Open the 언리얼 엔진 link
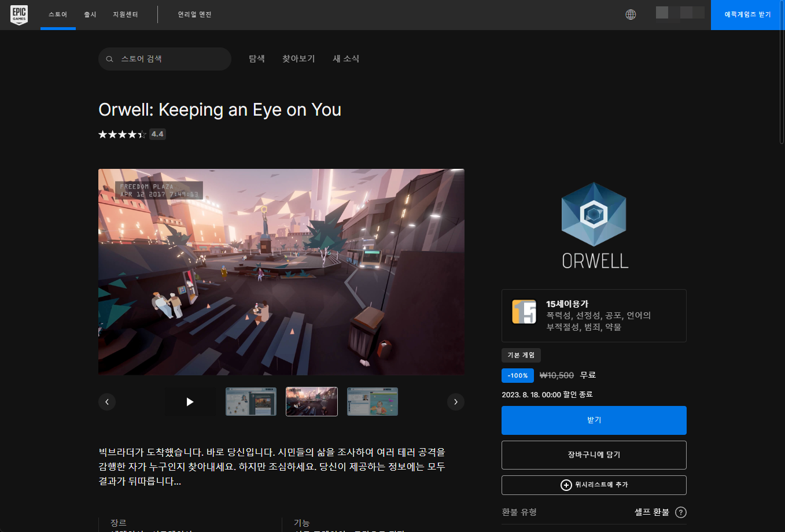This screenshot has width=785, height=532. (194, 14)
